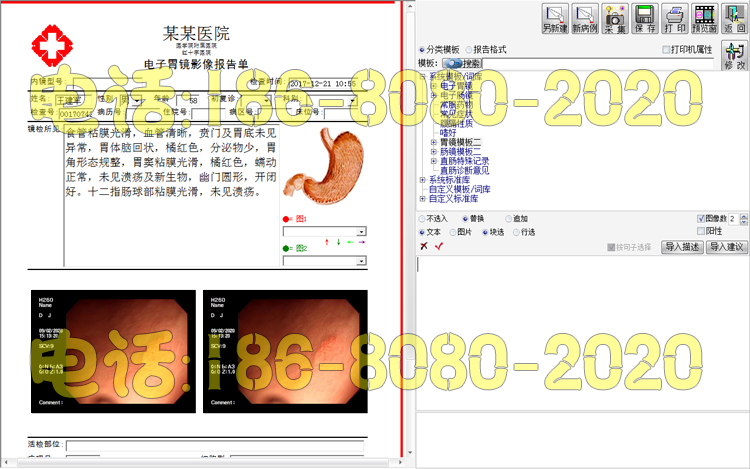Click the red checkmark confirm icon
The height and width of the screenshot is (469, 750).
(x=439, y=246)
